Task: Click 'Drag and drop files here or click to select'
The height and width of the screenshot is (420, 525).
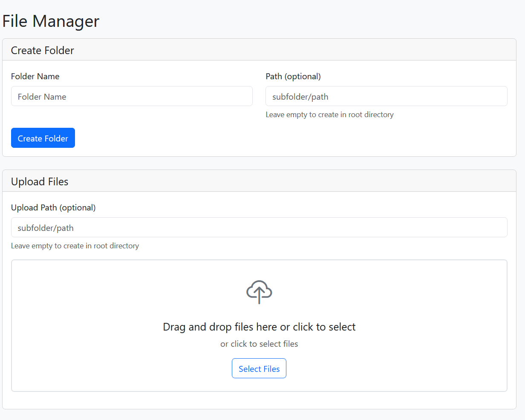Action: coord(259,327)
